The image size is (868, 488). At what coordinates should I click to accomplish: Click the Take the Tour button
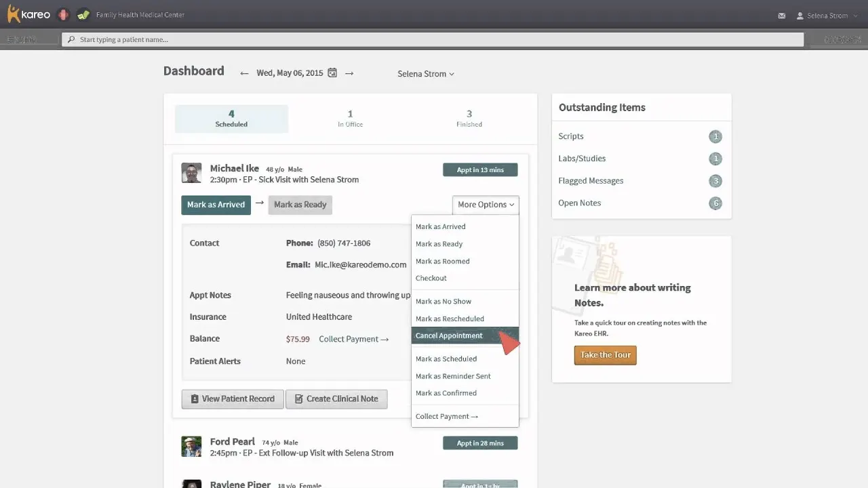[605, 354]
